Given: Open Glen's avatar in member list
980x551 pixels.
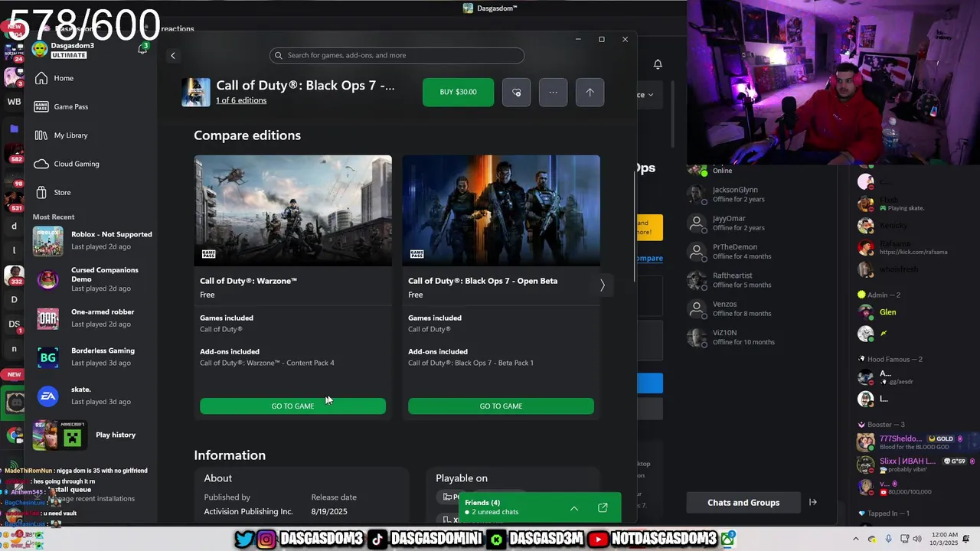Looking at the screenshot, I should (x=866, y=312).
